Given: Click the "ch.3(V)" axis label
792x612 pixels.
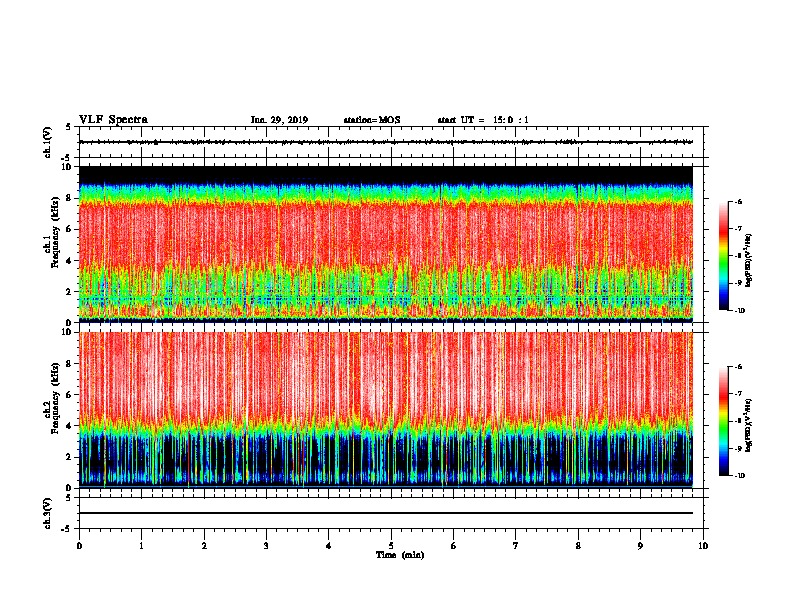Looking at the screenshot, I should coord(48,513).
